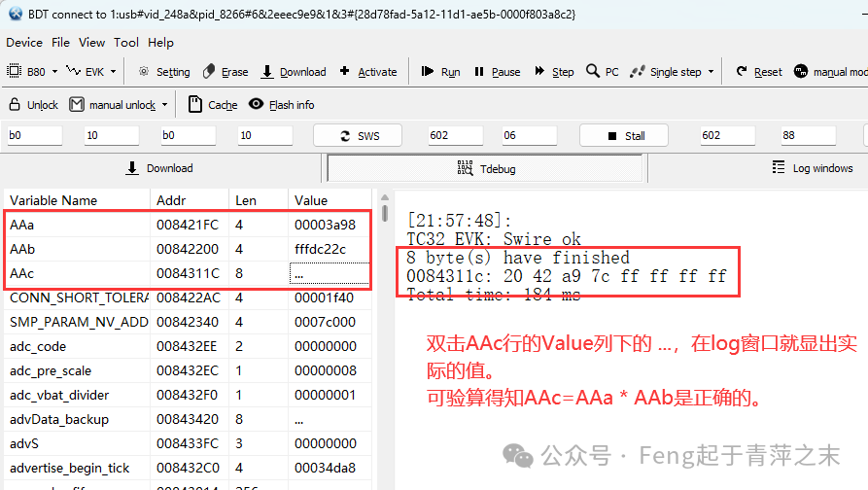Image resolution: width=868 pixels, height=490 pixels.
Task: Click the variable list scrollbar thumb
Action: pos(385,214)
